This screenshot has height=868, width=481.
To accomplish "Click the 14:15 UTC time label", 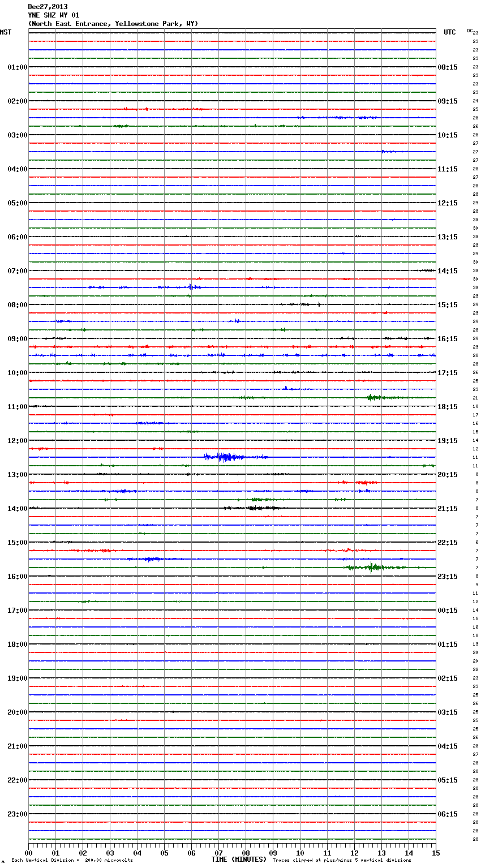I will click(448, 271).
